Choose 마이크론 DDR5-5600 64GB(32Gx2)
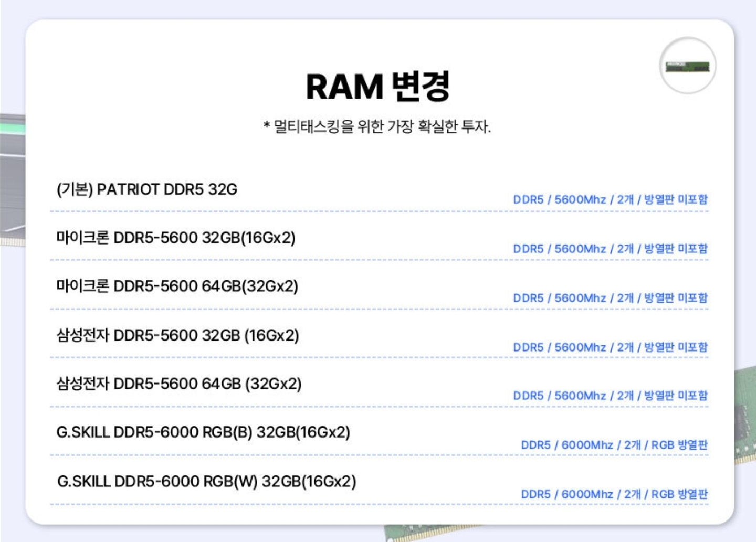Screen dimensions: 756x542 point(177,286)
